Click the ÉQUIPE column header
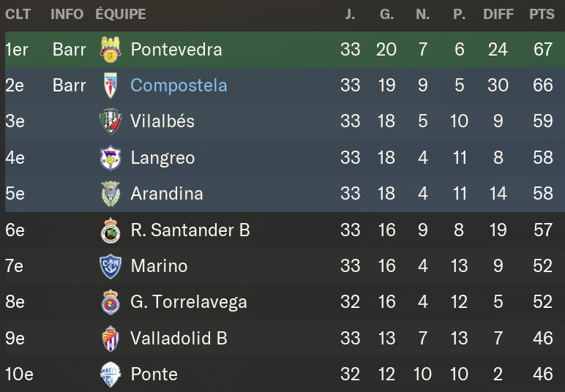565x392 pixels. (x=121, y=15)
